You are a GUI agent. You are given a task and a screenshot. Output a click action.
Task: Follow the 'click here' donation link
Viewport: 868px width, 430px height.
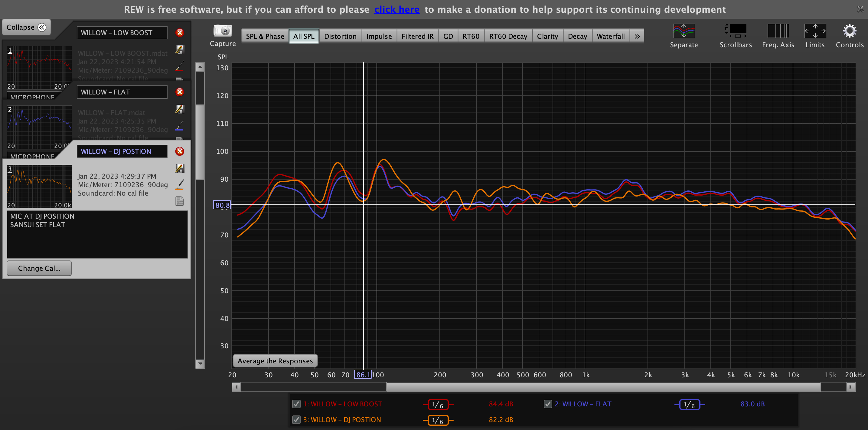(396, 9)
